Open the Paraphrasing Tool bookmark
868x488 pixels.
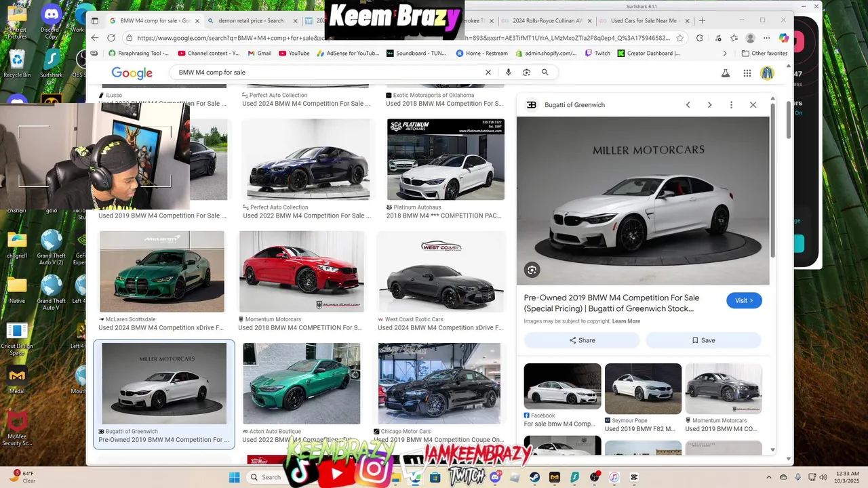139,53
